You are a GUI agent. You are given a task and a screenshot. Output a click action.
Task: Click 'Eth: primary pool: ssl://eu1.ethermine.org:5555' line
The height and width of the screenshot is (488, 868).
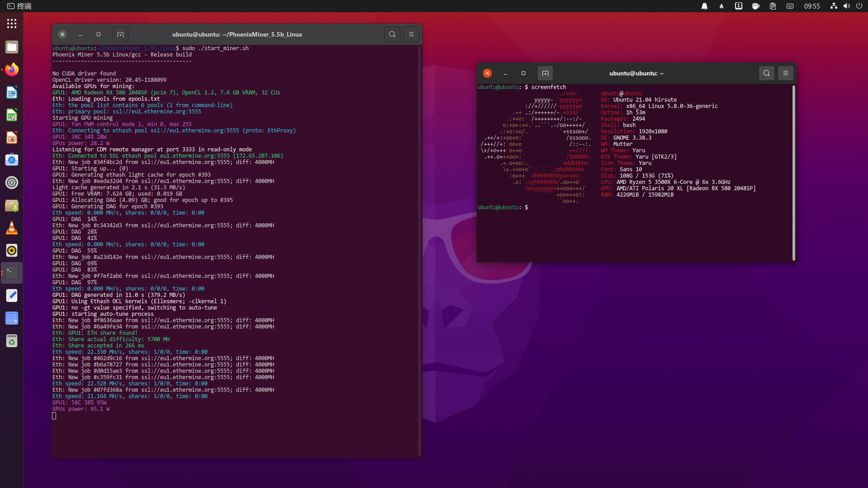pyautogui.click(x=127, y=112)
